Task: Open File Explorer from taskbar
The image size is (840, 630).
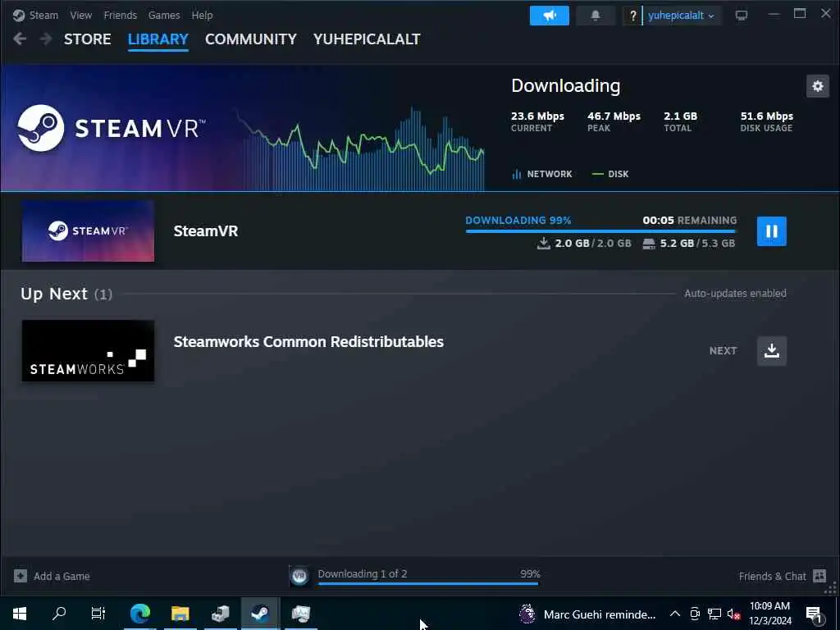Action: pos(180,614)
